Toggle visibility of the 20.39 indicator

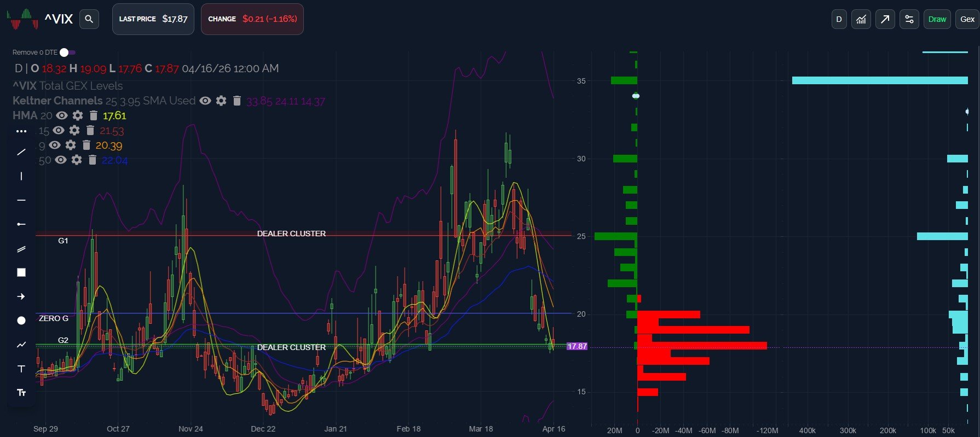click(x=55, y=145)
